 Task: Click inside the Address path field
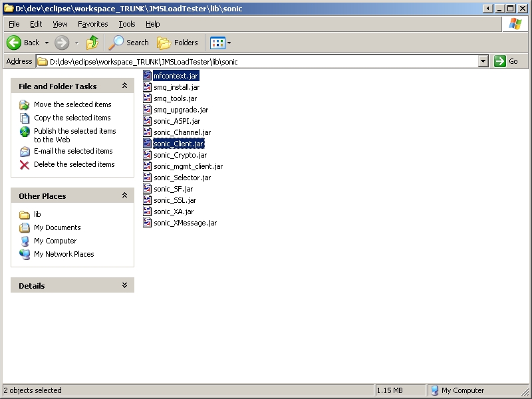258,61
